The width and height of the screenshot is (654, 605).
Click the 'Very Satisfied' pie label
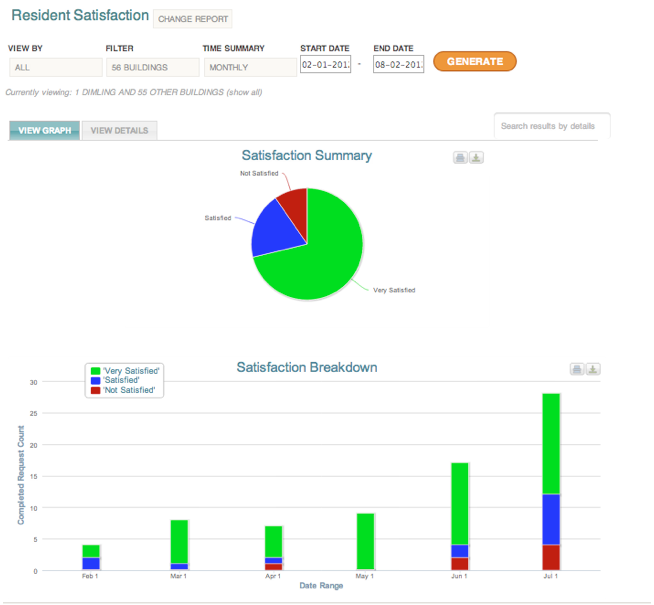394,290
